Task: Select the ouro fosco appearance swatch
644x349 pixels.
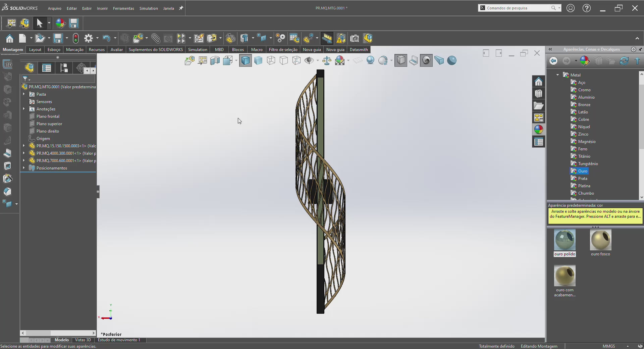Action: point(600,240)
